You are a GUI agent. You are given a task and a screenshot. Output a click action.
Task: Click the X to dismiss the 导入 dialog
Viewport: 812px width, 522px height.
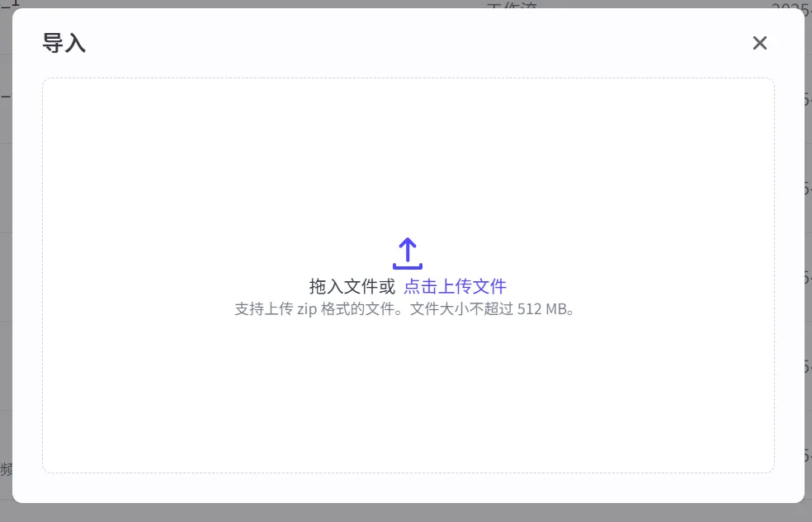pyautogui.click(x=759, y=43)
